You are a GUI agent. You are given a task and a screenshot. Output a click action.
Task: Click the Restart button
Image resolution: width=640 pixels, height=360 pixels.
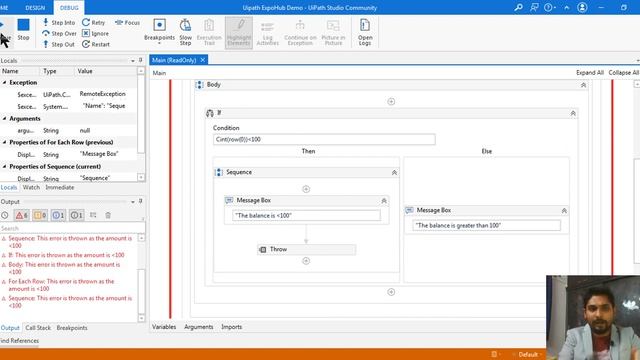coord(96,44)
